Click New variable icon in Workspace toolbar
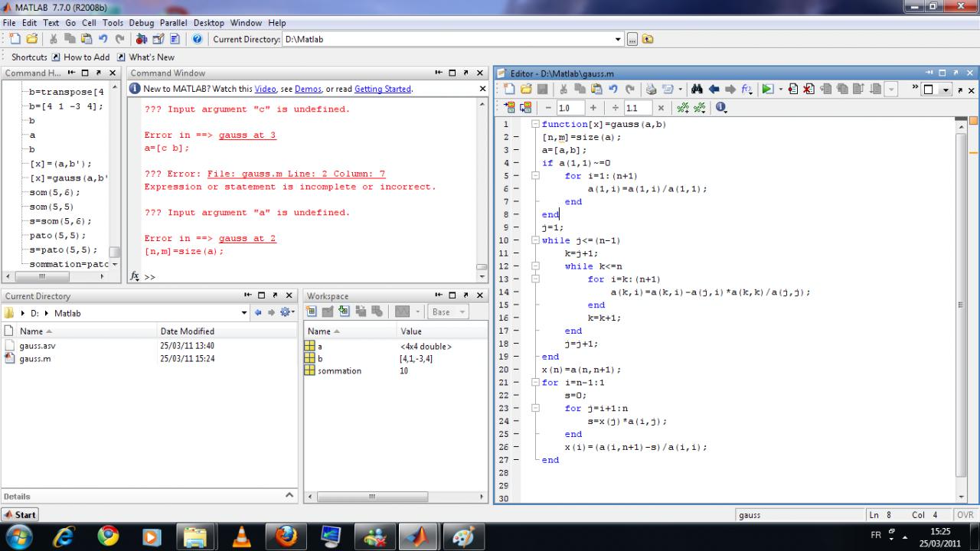 [x=312, y=311]
